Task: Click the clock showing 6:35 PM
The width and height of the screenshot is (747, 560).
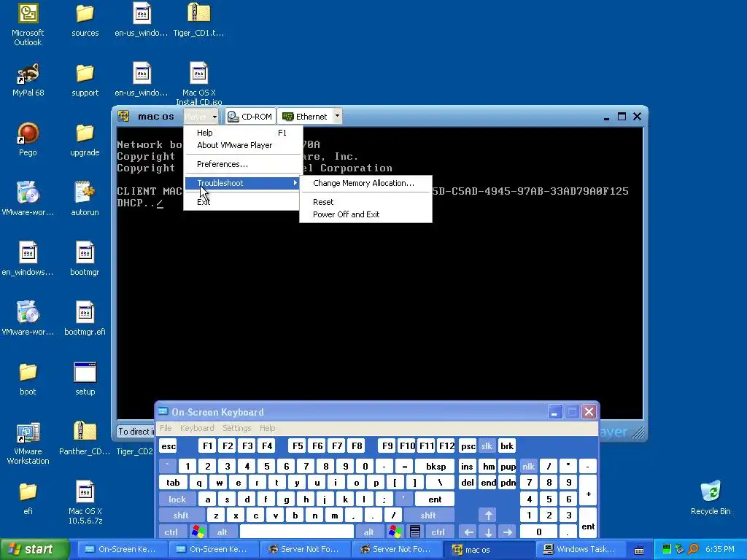Action: pyautogui.click(x=719, y=550)
